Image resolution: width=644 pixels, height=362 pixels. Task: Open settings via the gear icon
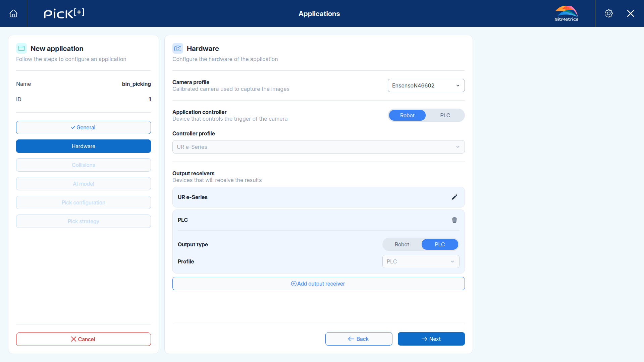(609, 13)
